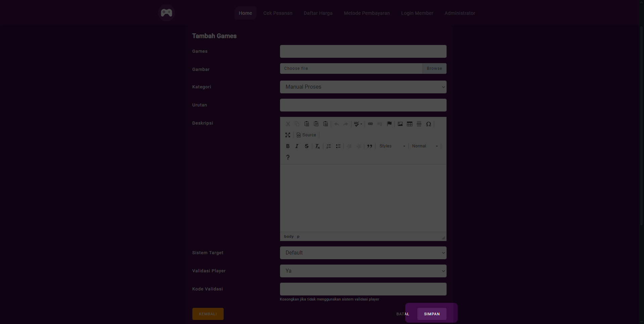Open the About CKEditor question mark
644x324 pixels.
tap(288, 157)
